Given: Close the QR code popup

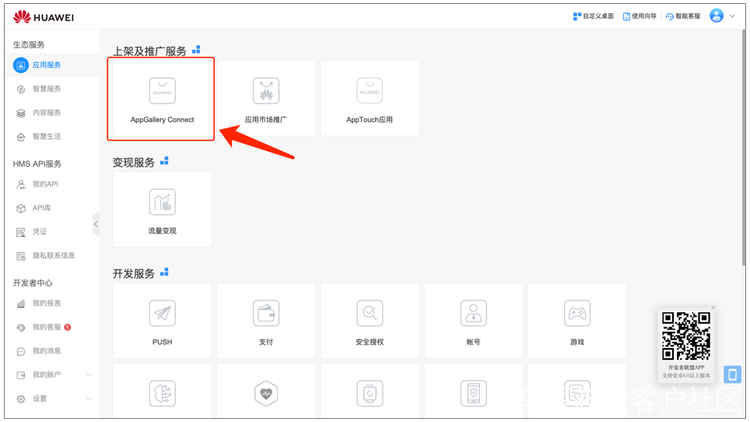Looking at the screenshot, I should click(x=713, y=308).
